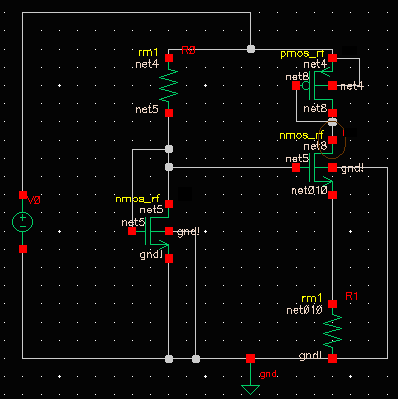398x399 pixels.
Task: Select the R0 resistor zigzag symbol
Action: (x=169, y=86)
